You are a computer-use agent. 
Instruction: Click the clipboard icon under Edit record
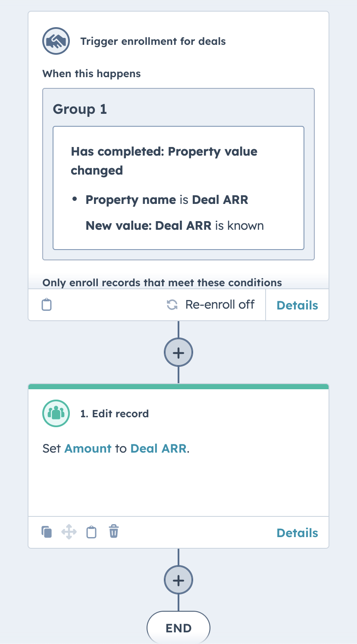tap(91, 532)
